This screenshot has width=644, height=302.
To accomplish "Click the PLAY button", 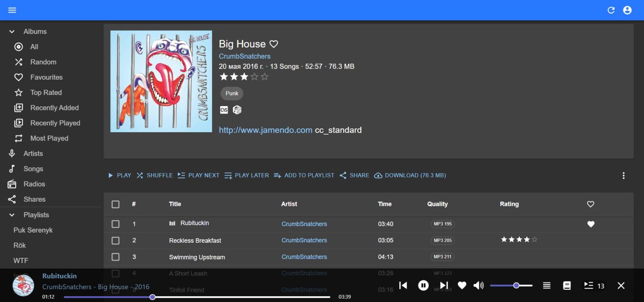I will [x=119, y=175].
